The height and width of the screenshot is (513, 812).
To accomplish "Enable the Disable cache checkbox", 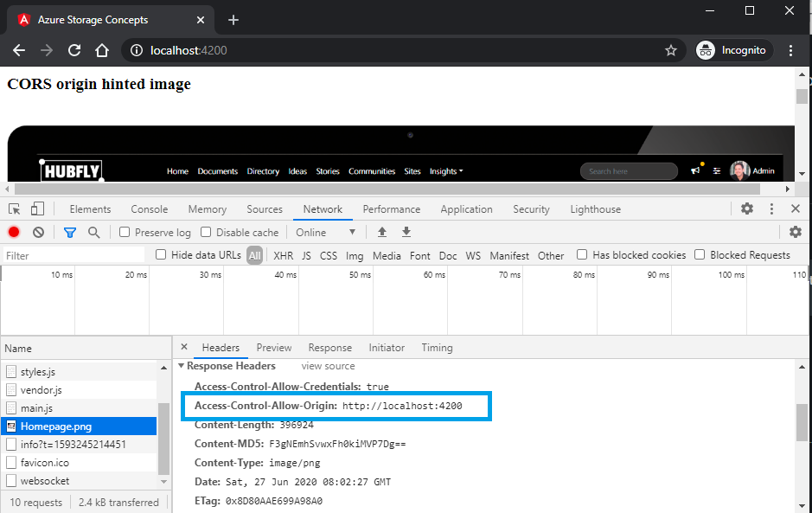I will [205, 232].
